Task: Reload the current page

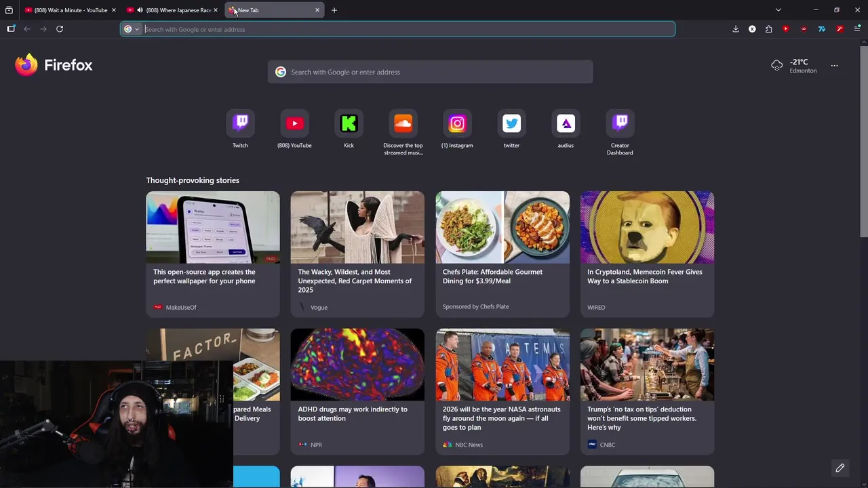Action: pyautogui.click(x=60, y=29)
